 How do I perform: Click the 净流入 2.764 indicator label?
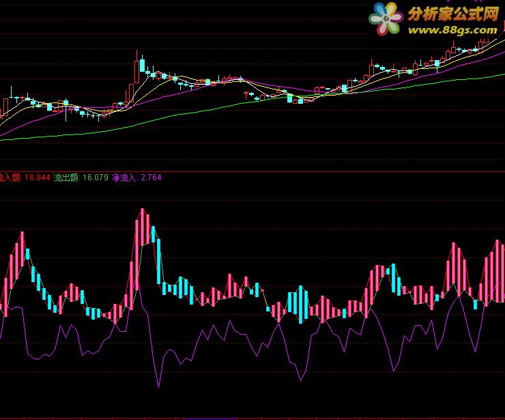coord(136,178)
